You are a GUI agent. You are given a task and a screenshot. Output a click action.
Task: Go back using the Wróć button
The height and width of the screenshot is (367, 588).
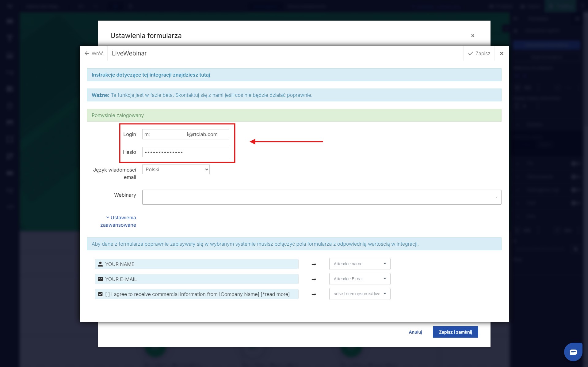(x=94, y=53)
